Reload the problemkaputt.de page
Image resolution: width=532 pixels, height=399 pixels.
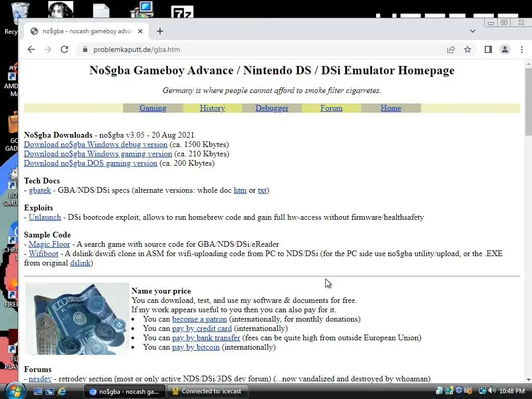tap(64, 49)
